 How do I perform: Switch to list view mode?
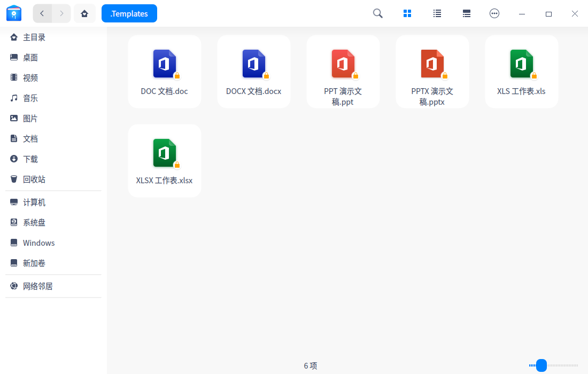point(437,13)
